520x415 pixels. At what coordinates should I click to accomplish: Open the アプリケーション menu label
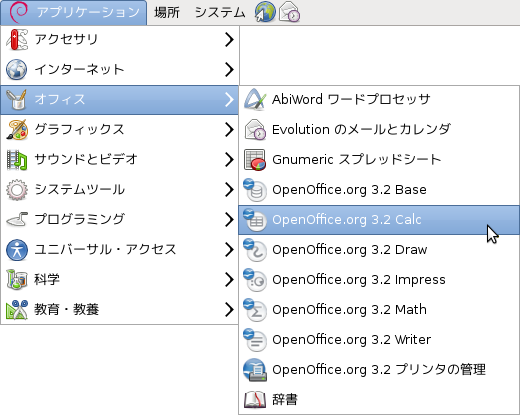click(88, 12)
